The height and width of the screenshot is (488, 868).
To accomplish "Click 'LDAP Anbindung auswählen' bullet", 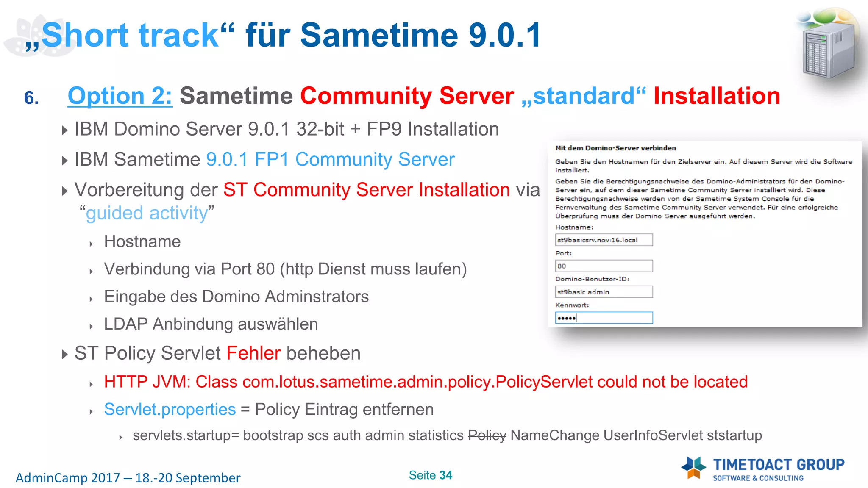I will (x=211, y=324).
